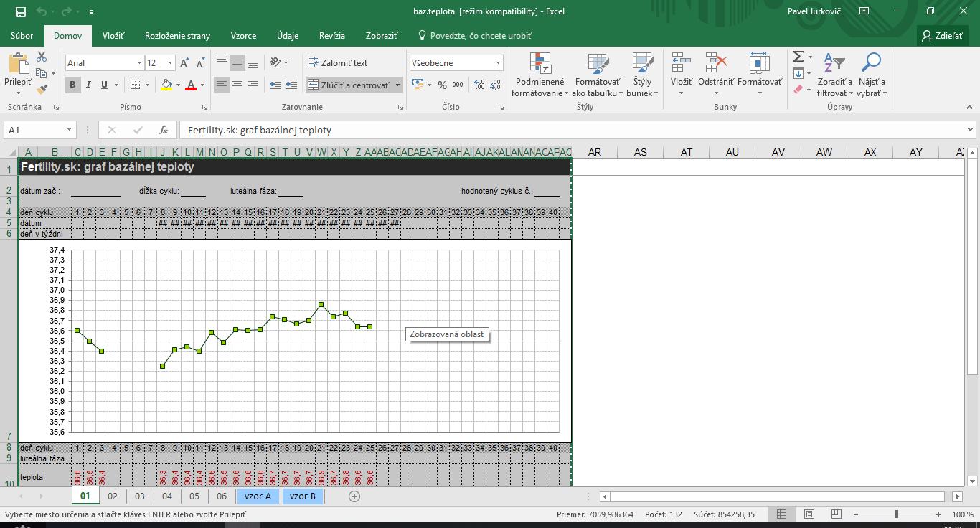
Task: Click the Zoradiť a filtrovať icon
Action: pos(834,65)
